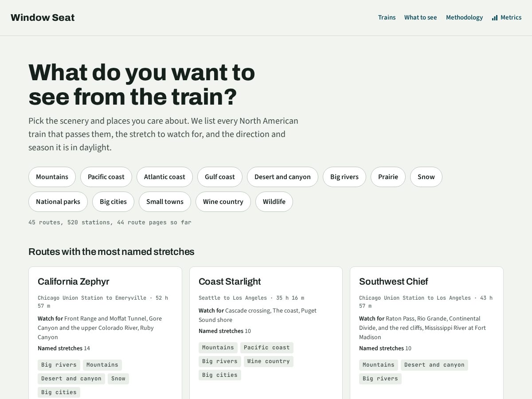
Task: Open the Metrics nav link
Action: (506, 18)
